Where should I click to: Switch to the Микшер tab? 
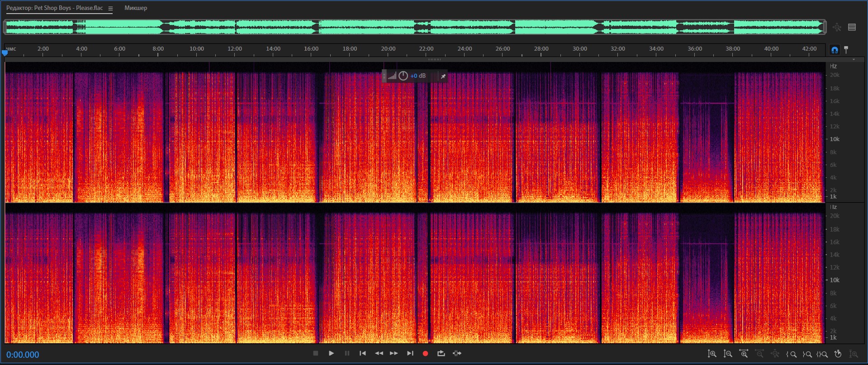(x=136, y=8)
